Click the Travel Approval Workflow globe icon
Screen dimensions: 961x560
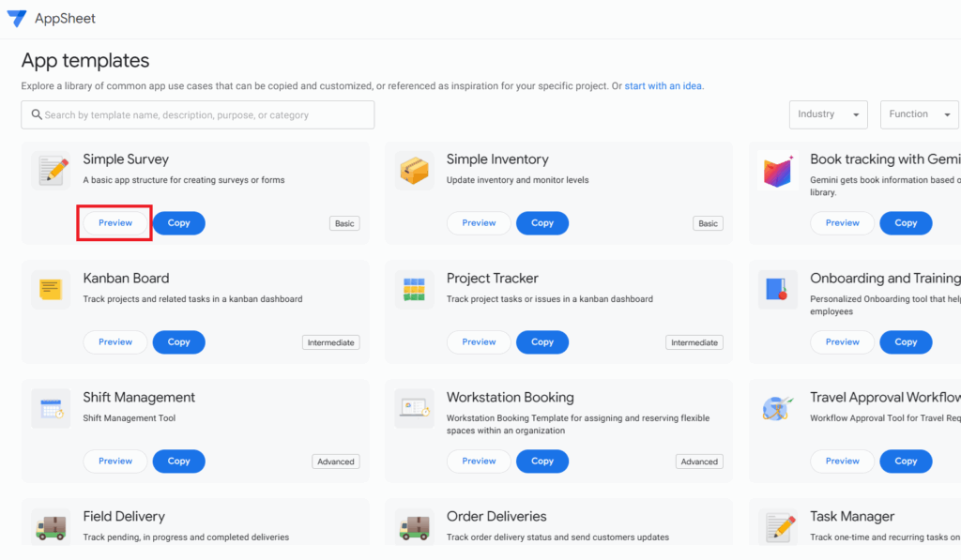[777, 408]
